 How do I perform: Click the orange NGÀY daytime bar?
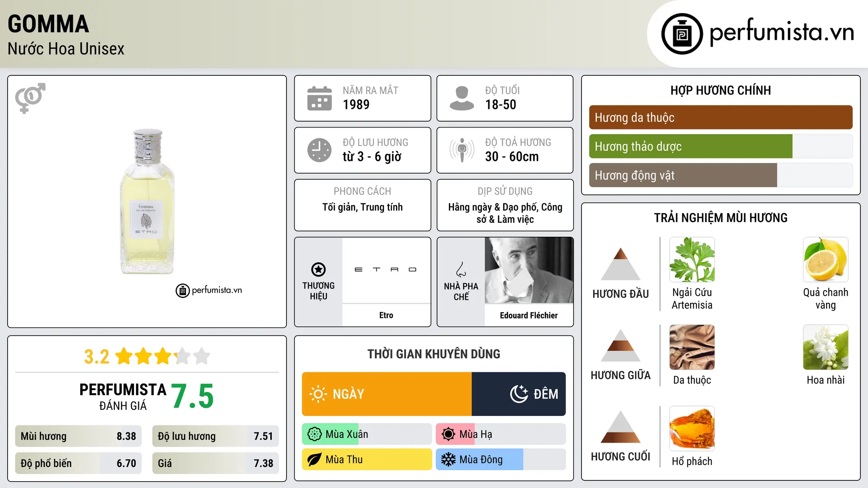(387, 394)
